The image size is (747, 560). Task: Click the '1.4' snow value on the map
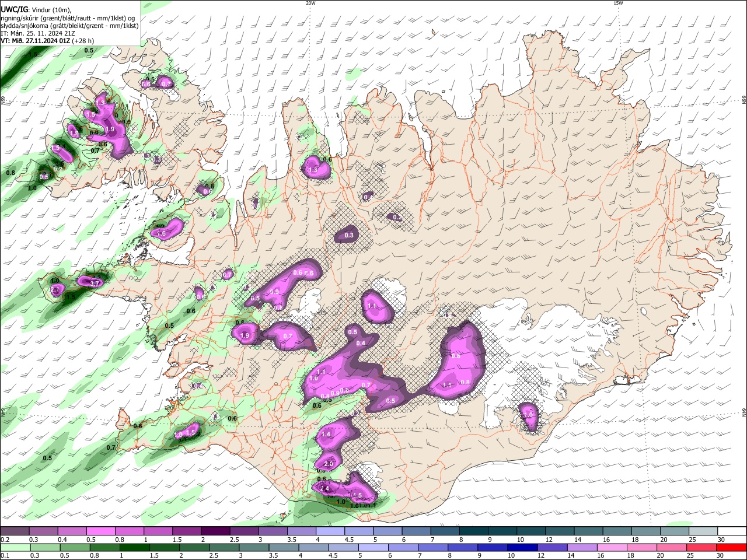click(x=326, y=434)
